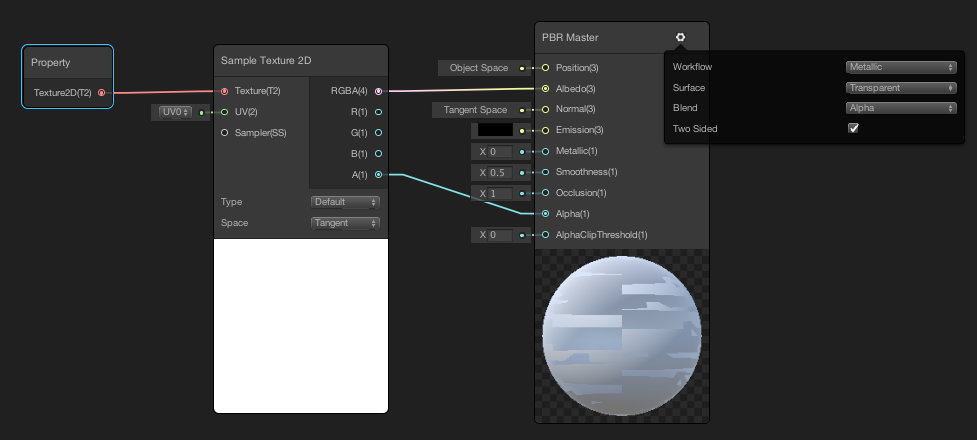Click Position(3) input port

545,67
